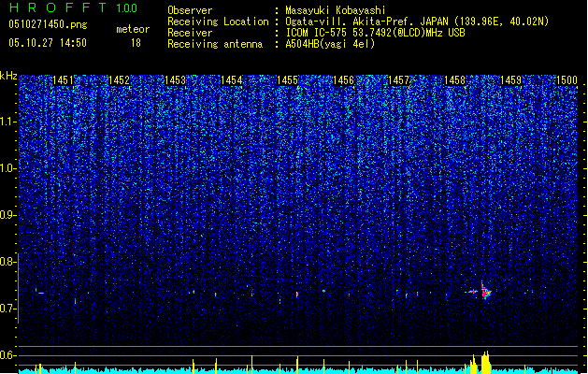Viewport: 588px width, 374px height.
Task: Click the 1451 time marker
Action: click(63, 80)
